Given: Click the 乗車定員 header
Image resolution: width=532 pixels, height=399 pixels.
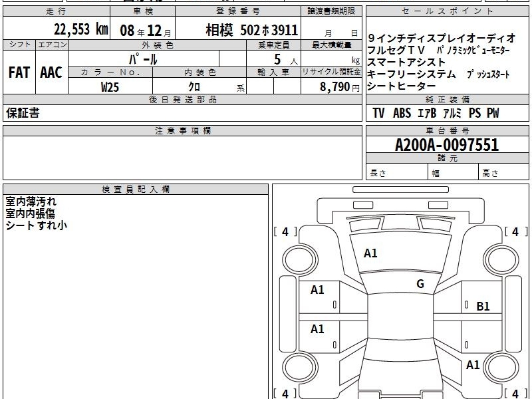Looking at the screenshot, I should click(273, 45).
